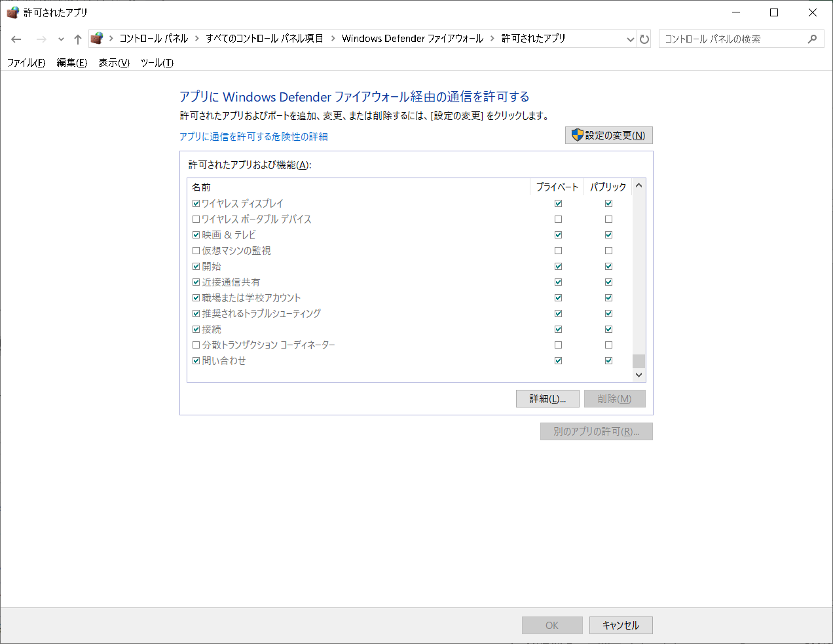Click the 設定の変更(N) button
The height and width of the screenshot is (644, 833).
pyautogui.click(x=609, y=135)
